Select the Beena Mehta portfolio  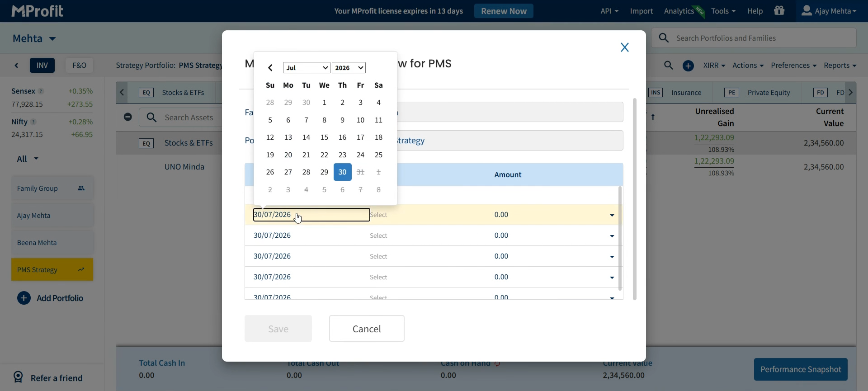coord(52,243)
